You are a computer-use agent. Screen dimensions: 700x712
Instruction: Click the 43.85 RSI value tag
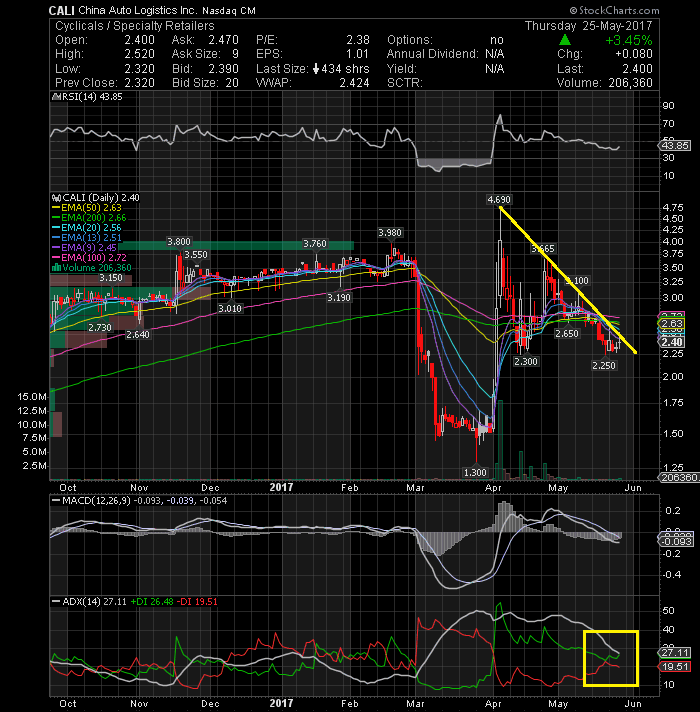(x=675, y=146)
